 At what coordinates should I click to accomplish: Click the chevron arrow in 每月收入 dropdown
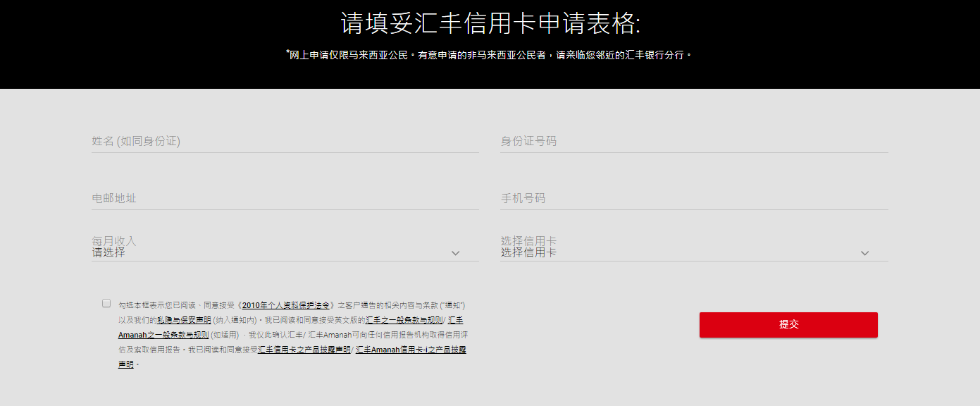point(455,253)
